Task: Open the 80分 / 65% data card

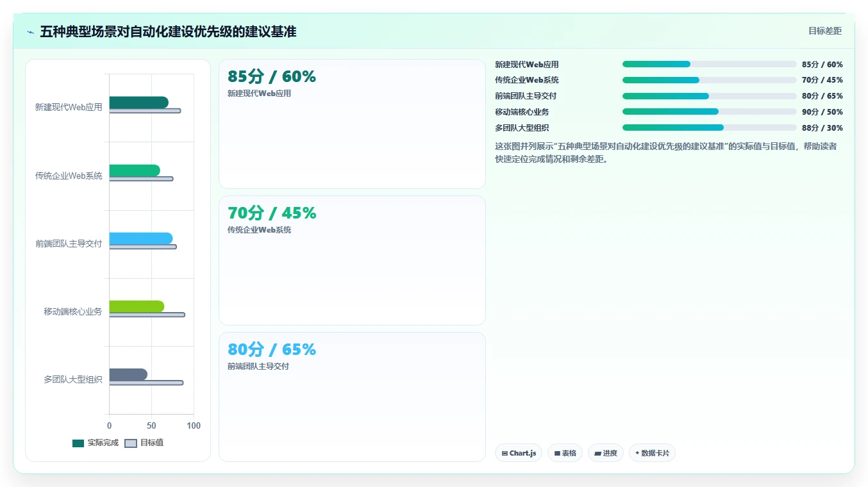Action: click(x=352, y=397)
